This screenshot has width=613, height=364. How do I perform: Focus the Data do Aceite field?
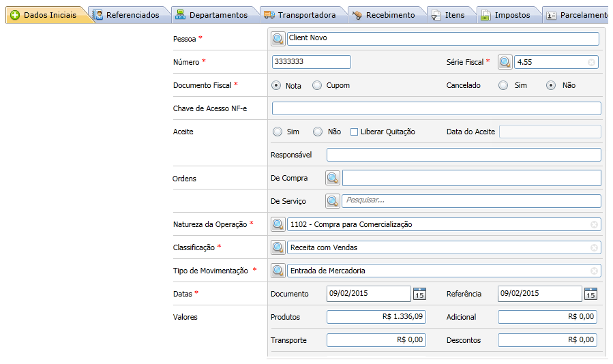[550, 132]
